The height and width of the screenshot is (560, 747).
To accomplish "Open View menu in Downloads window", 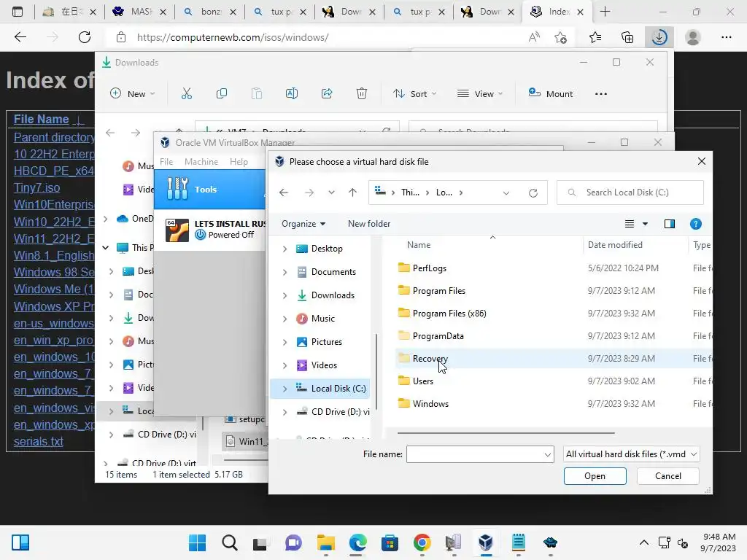I will click(x=480, y=94).
